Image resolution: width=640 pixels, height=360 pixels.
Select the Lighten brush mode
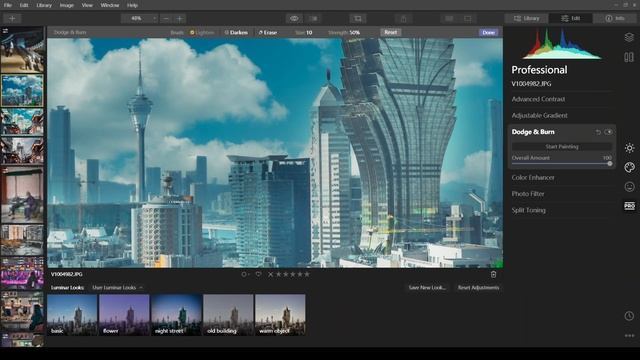click(x=202, y=32)
